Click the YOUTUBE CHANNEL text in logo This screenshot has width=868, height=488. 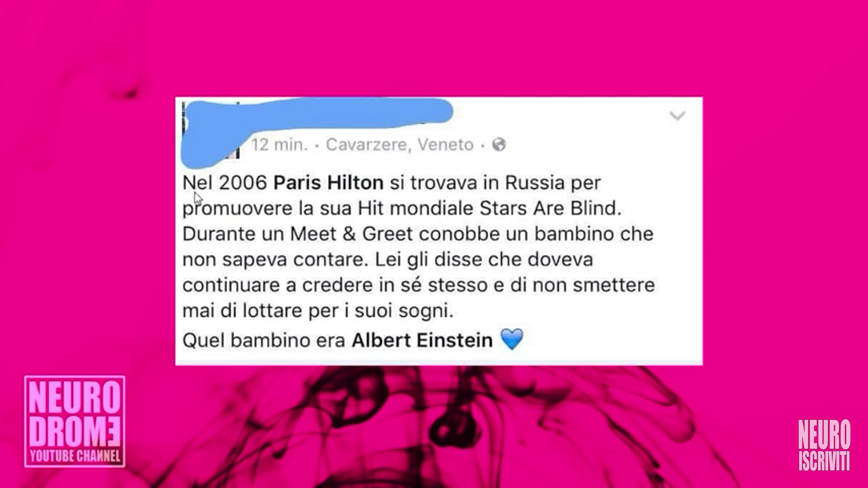click(75, 456)
